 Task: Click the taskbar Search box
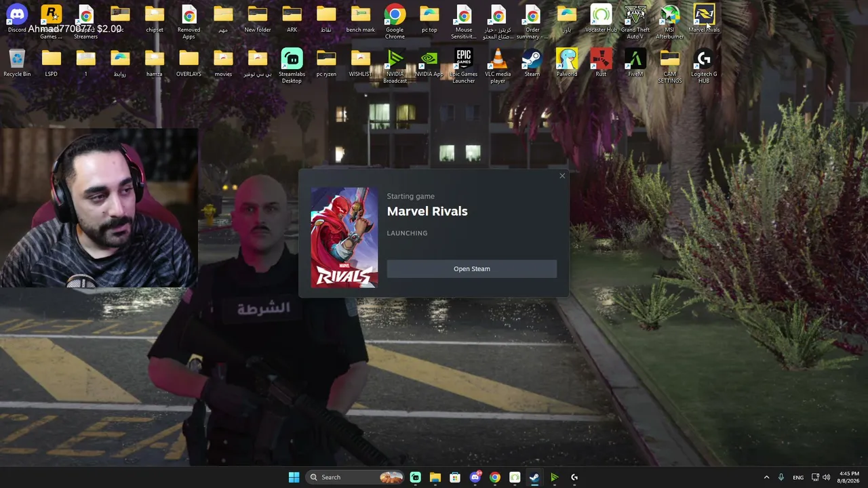click(356, 477)
